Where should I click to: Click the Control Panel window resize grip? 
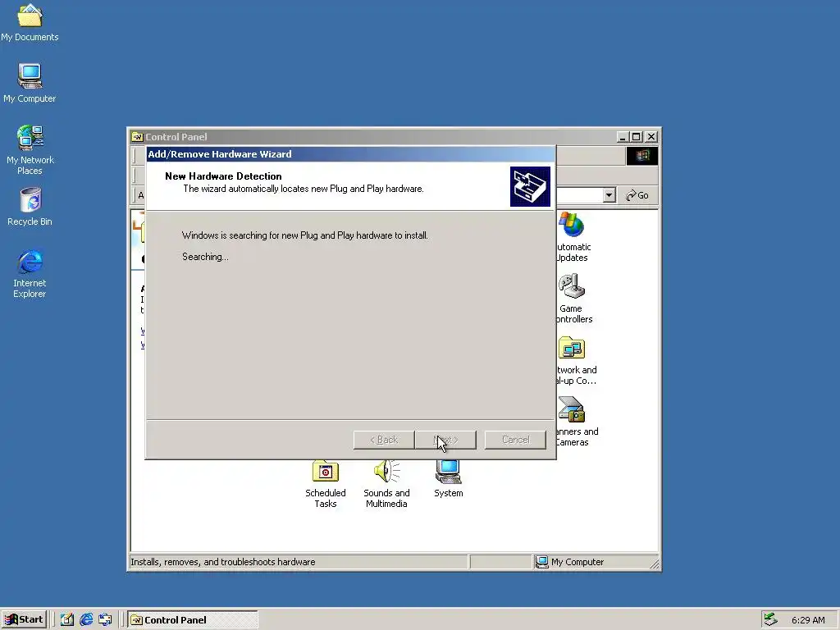(x=654, y=564)
